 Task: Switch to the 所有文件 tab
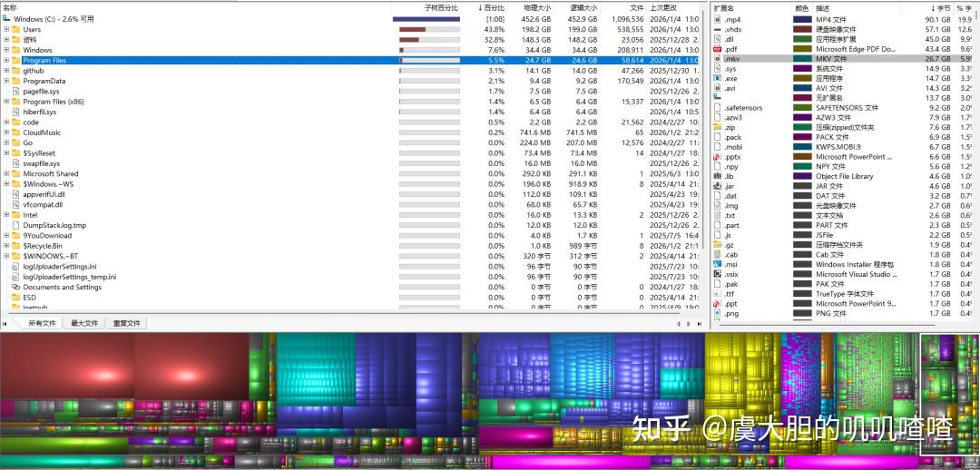[42, 323]
